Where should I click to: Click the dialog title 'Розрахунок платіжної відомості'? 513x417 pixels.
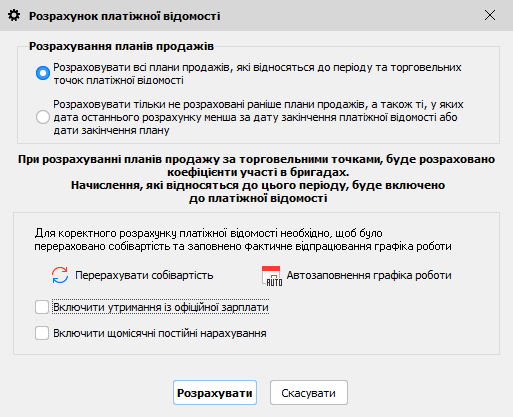tap(125, 16)
